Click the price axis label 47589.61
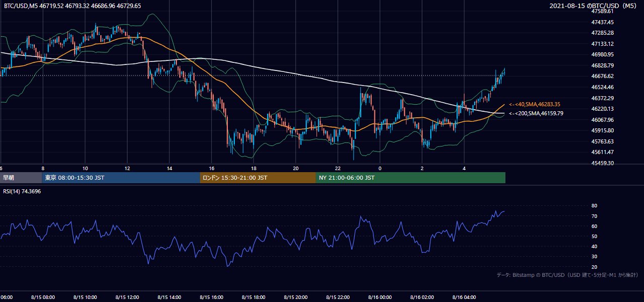 coord(602,11)
